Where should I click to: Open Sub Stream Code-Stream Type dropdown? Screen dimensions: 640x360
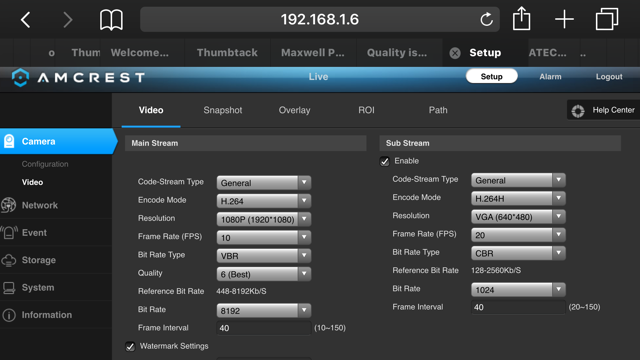point(518,180)
